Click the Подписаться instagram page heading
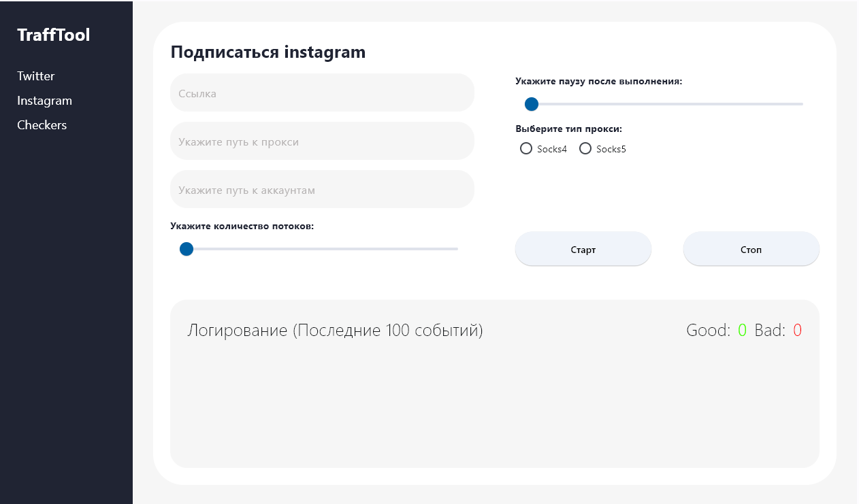 pos(268,52)
